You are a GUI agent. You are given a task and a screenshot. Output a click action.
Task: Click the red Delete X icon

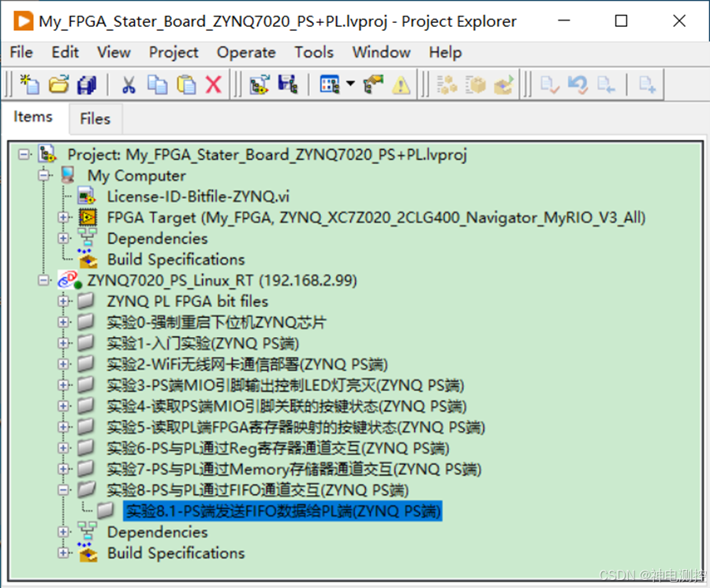tap(213, 84)
